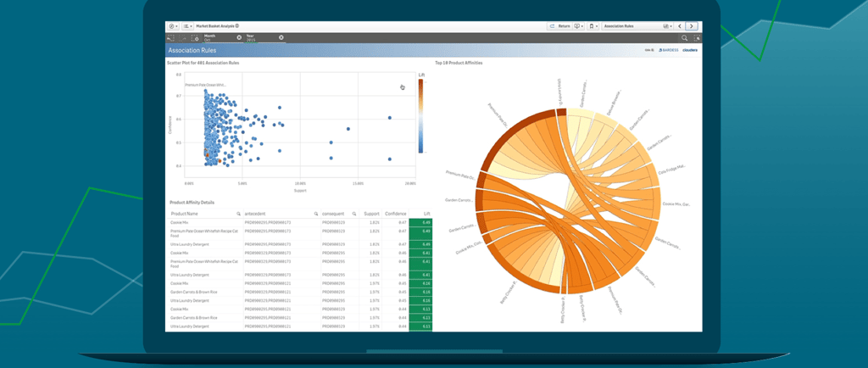Open the navigation compass menu

pyautogui.click(x=173, y=26)
